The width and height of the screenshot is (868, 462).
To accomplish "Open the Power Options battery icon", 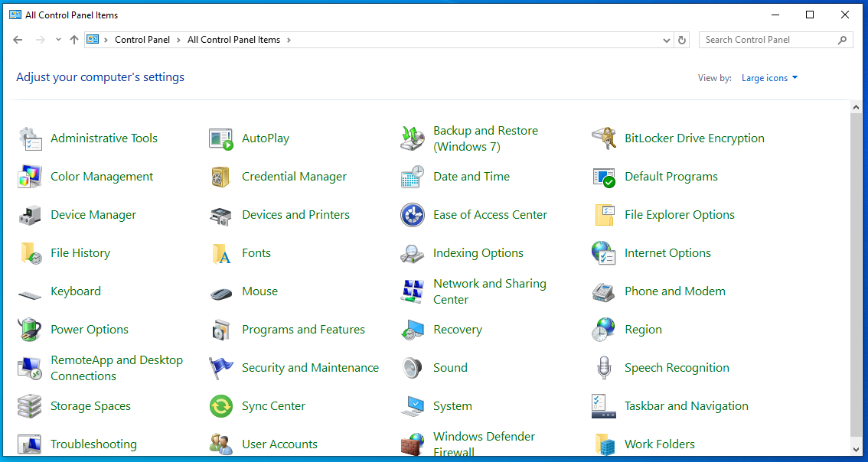I will pos(30,329).
